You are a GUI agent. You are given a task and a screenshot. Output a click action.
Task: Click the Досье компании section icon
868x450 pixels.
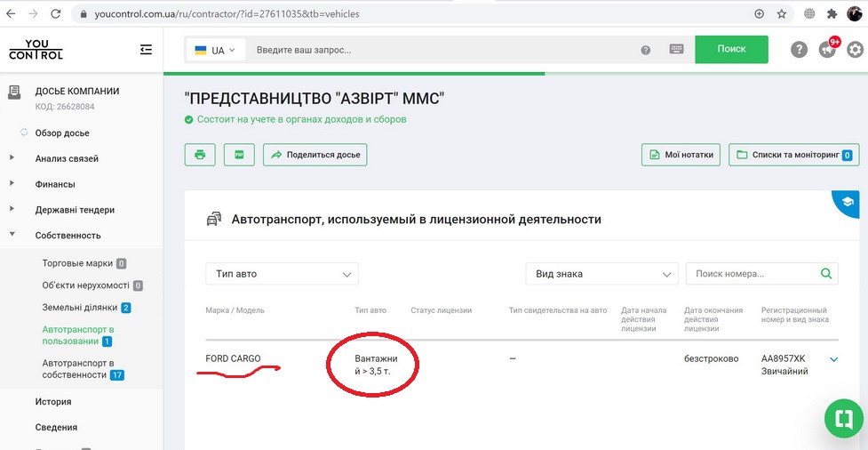tap(14, 92)
